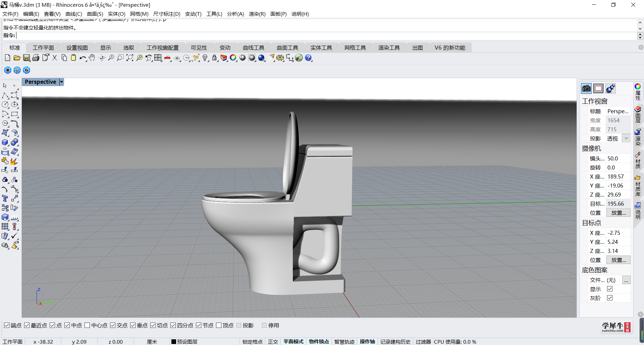The image size is (644, 345).
Task: Click the Undo arrow icon
Action: [83, 58]
